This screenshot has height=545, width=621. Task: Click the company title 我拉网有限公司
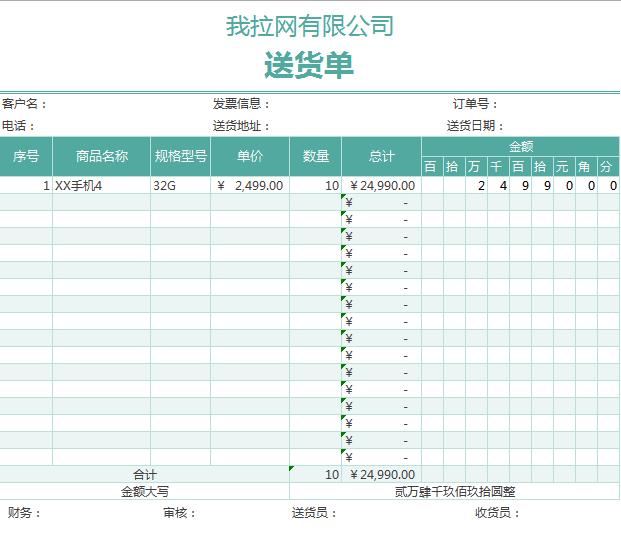(309, 26)
